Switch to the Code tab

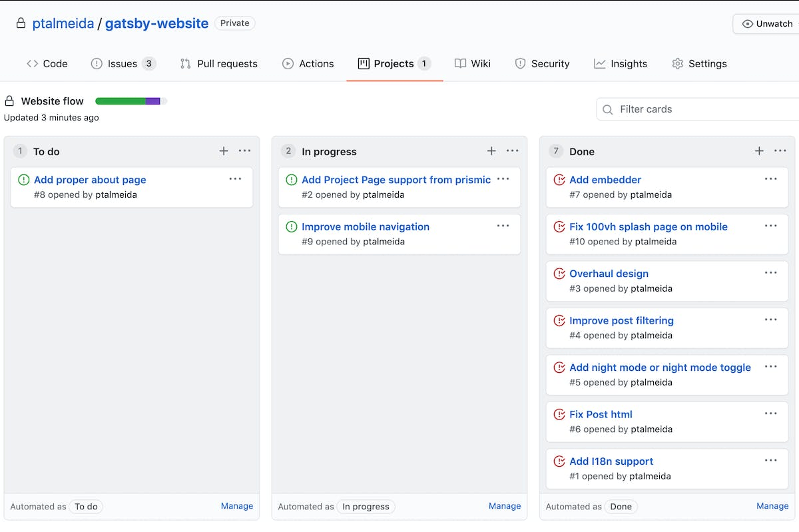coord(47,64)
